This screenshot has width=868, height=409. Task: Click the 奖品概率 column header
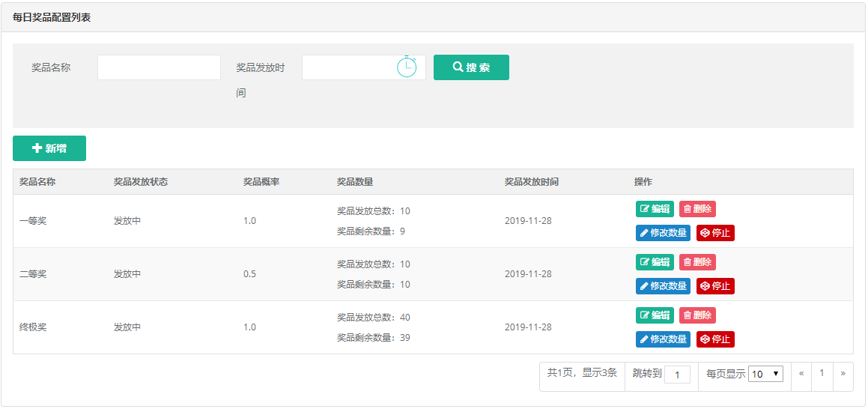[261, 182]
